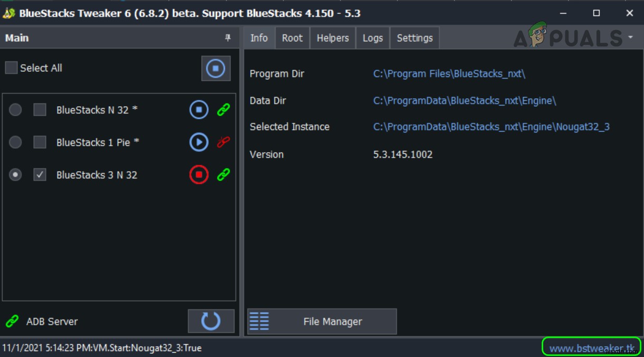Connect ADB for BlueStacks 1 Pie
644x357 pixels.
pos(222,142)
